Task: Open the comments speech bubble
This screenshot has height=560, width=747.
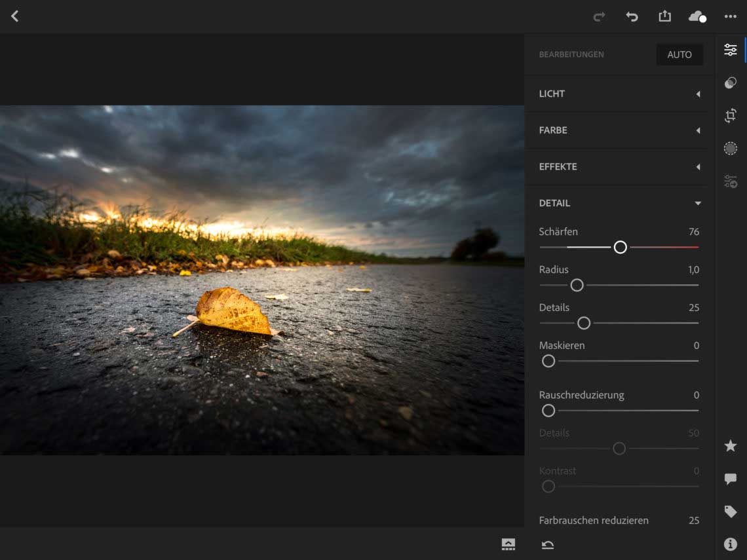Action: click(x=731, y=479)
